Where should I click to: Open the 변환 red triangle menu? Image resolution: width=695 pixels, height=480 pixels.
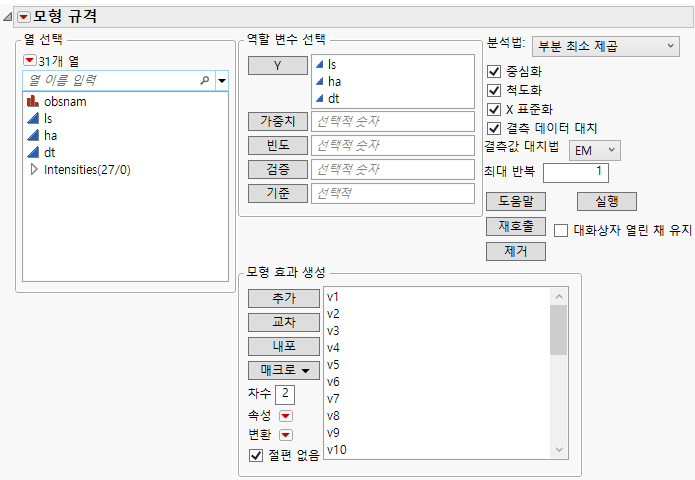[x=285, y=435]
